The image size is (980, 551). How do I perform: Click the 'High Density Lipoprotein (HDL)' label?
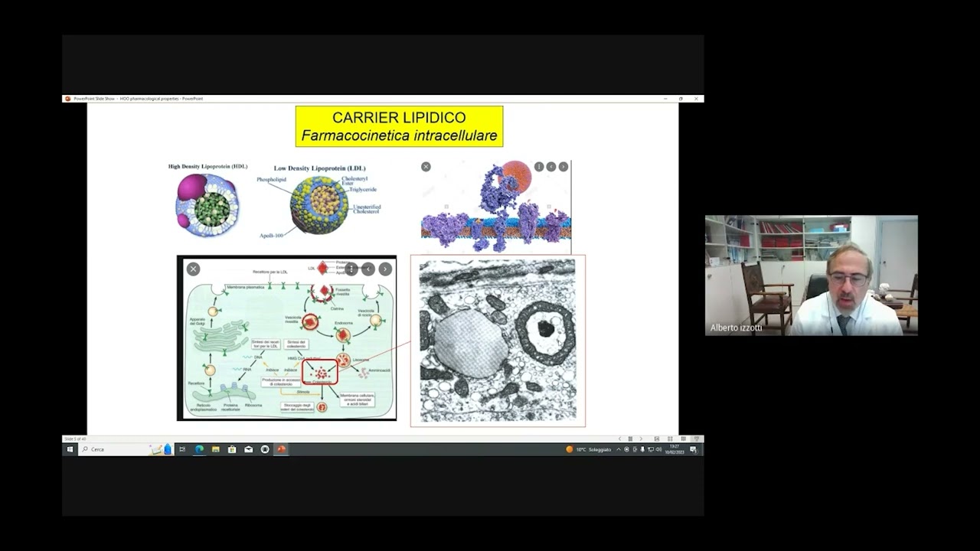pos(208,166)
